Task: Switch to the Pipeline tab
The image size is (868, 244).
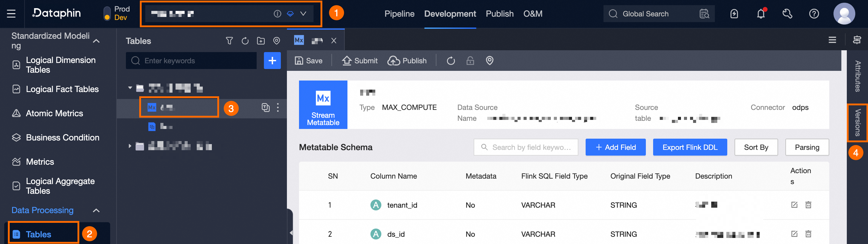Action: 399,14
